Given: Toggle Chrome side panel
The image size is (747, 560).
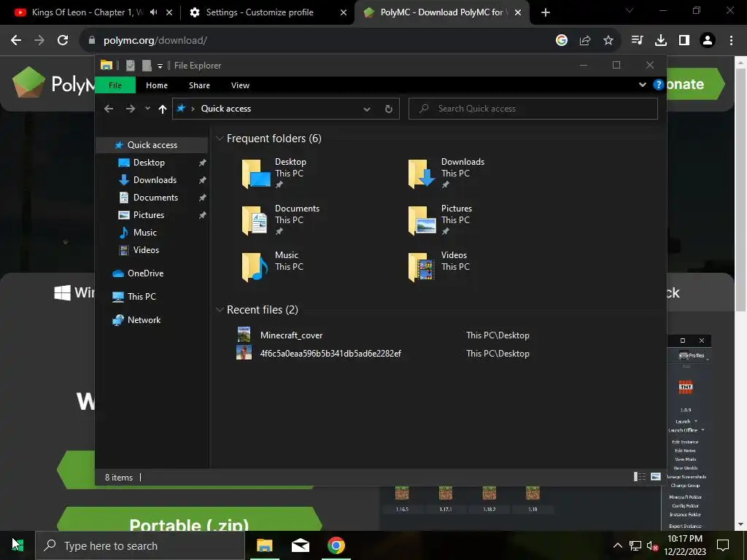Looking at the screenshot, I should pos(684,41).
